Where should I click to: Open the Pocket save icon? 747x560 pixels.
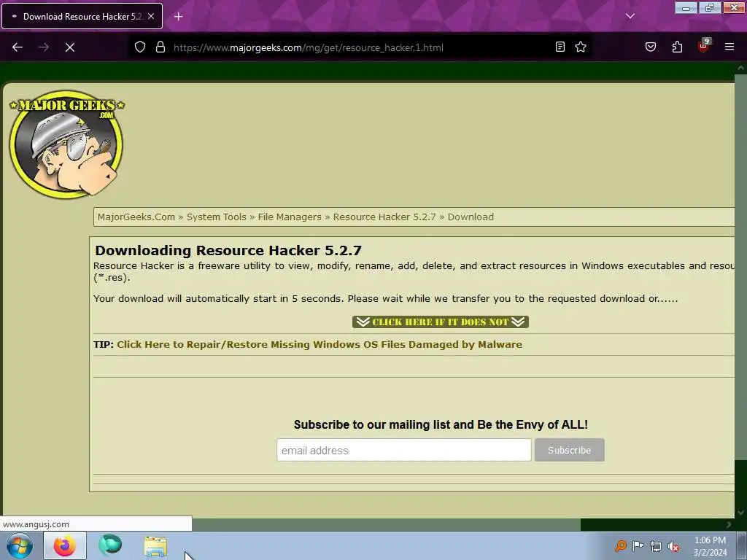[651, 47]
